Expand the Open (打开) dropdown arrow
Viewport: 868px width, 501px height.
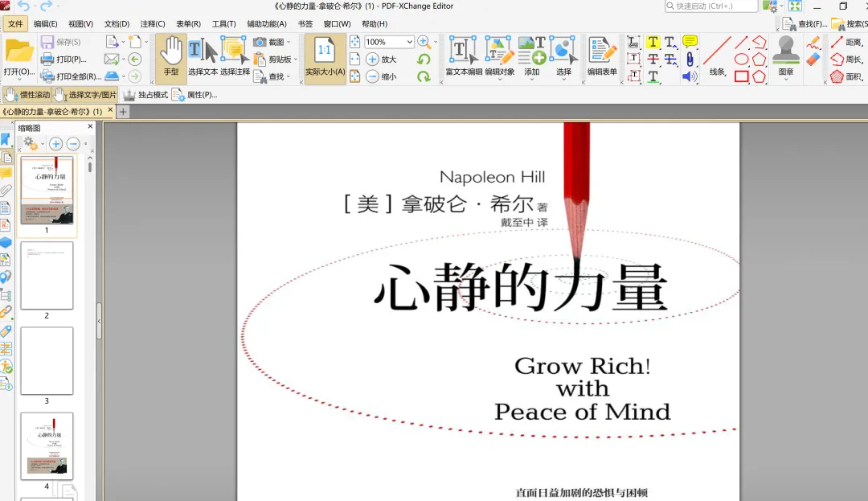pos(19,80)
